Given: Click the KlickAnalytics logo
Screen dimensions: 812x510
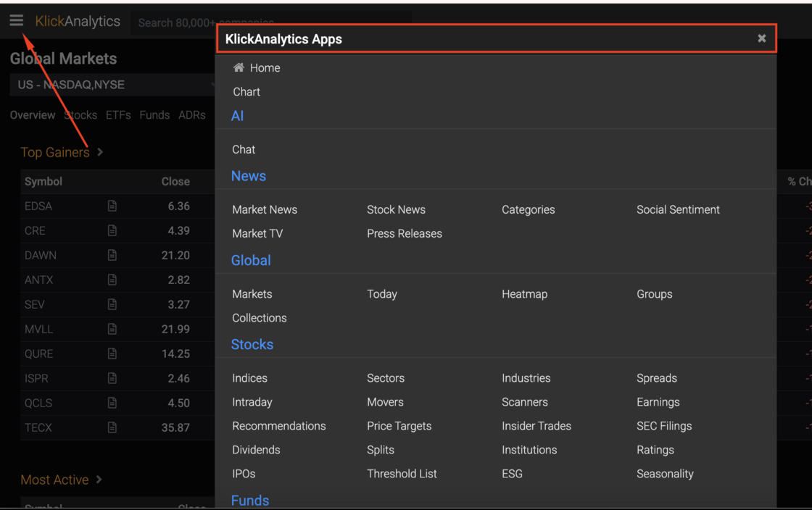Looking at the screenshot, I should tap(78, 21).
